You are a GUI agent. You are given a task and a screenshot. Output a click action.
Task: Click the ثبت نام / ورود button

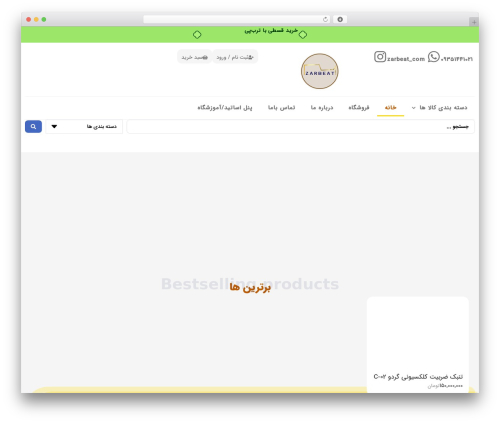tap(235, 57)
